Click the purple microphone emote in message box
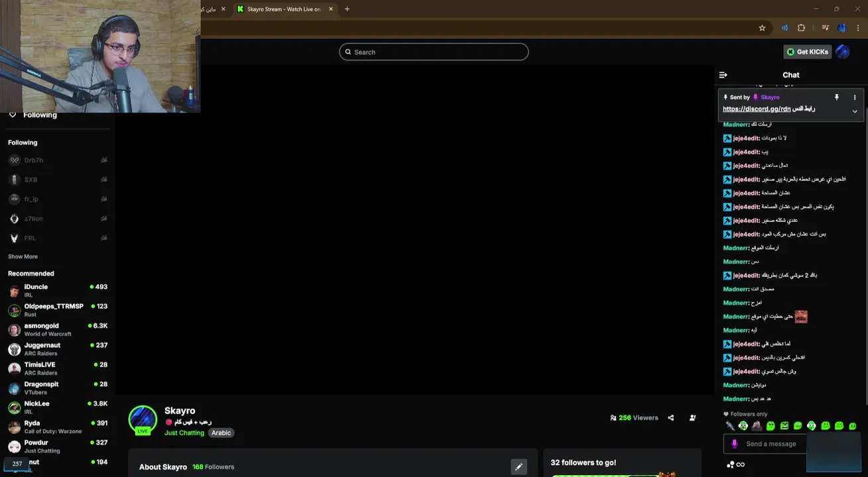Screen dimensions: 868x477 tap(734, 444)
